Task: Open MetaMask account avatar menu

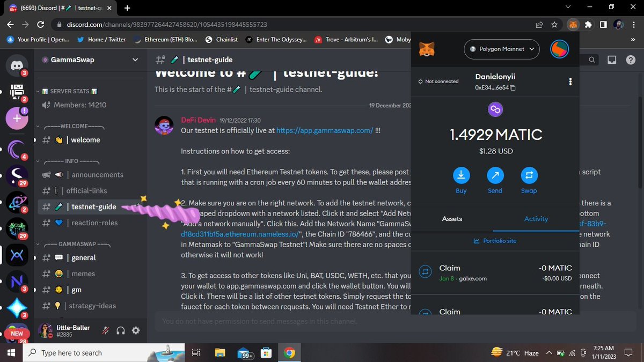Action: click(x=560, y=49)
